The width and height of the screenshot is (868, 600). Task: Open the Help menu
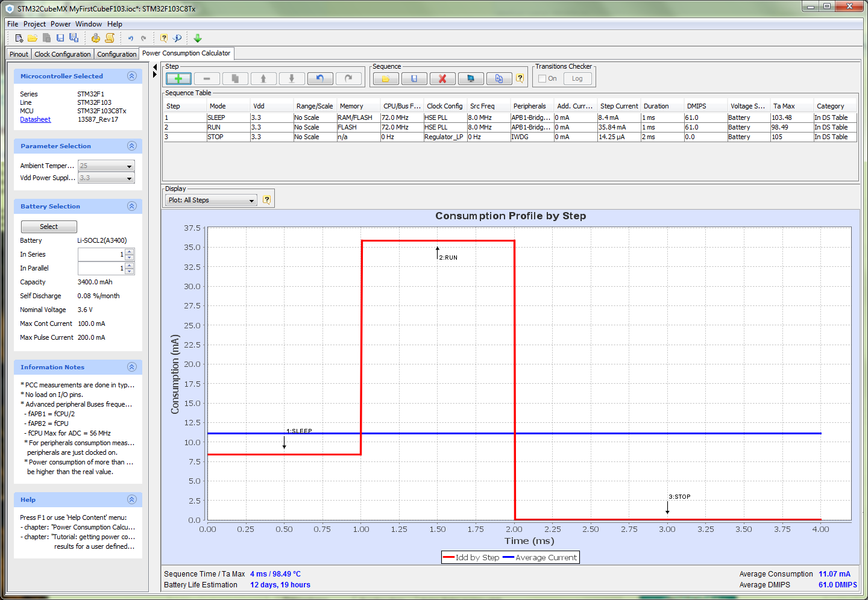coord(115,24)
